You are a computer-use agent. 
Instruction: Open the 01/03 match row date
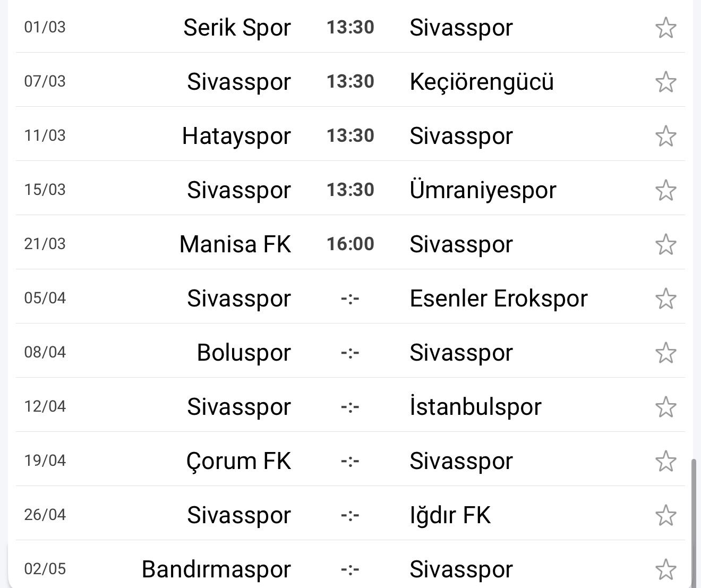click(45, 27)
